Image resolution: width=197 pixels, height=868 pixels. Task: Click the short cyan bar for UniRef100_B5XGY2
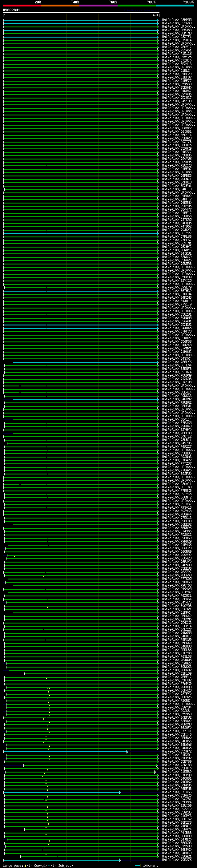pyautogui.click(x=66, y=752)
